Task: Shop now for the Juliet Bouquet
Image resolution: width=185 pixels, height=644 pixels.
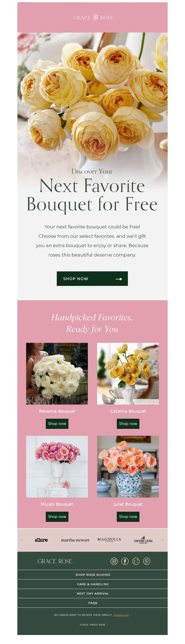Action: [x=128, y=517]
